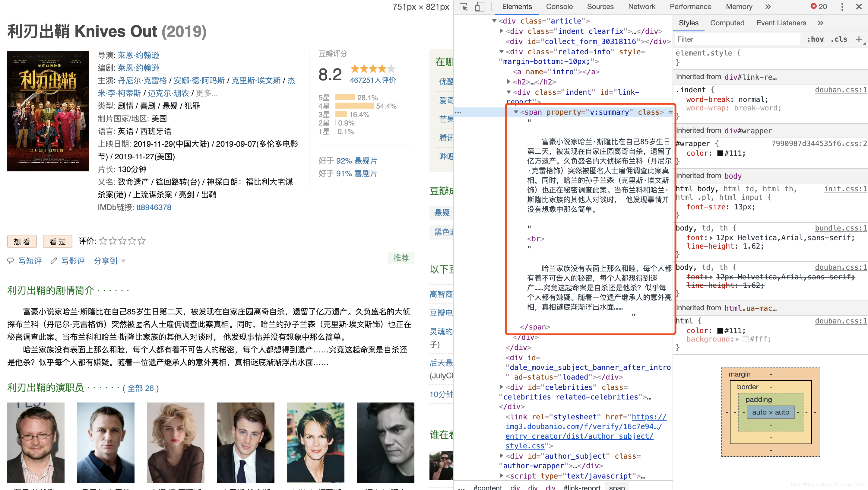Open the 467251人评价 ratings link
Screen dimensions: 868x490
(x=372, y=80)
